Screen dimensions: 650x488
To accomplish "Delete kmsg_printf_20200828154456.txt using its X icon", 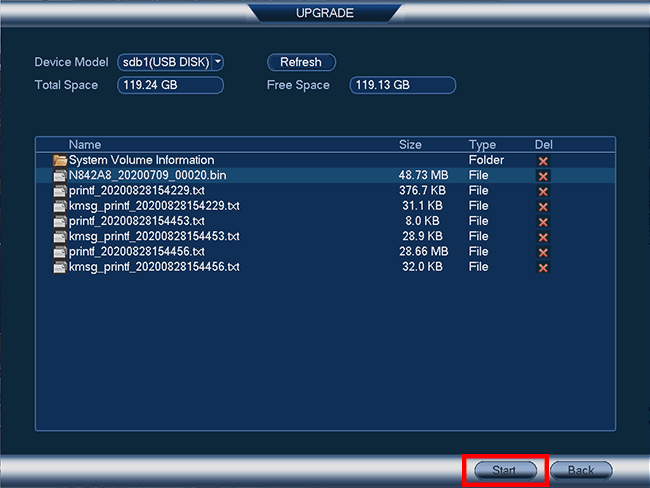I will (543, 268).
